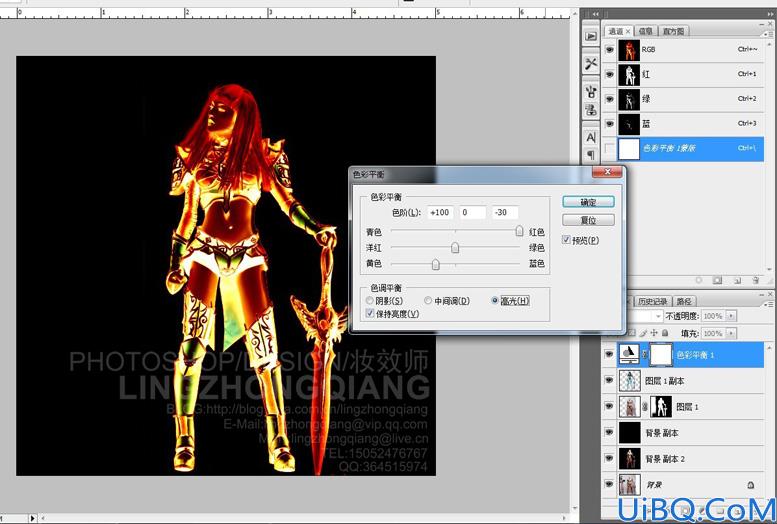This screenshot has height=524, width=777.
Task: Open the Actions panel play icon
Action: [x=591, y=36]
